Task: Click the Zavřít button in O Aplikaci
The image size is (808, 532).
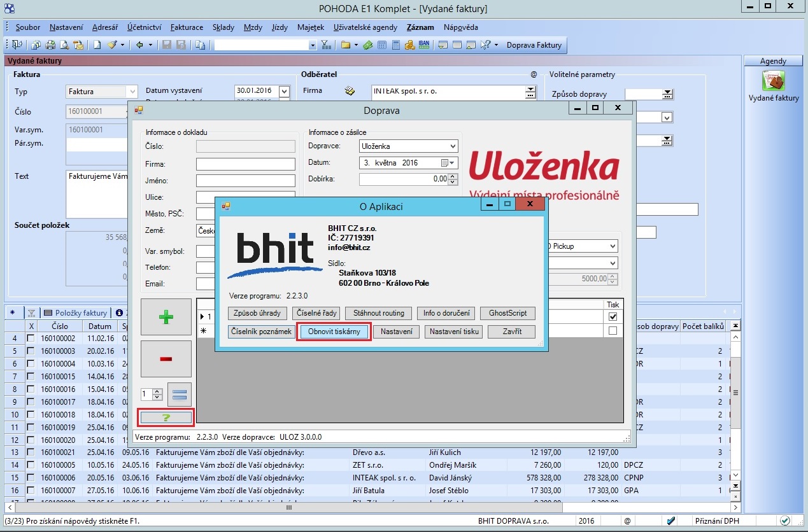Action: point(512,332)
